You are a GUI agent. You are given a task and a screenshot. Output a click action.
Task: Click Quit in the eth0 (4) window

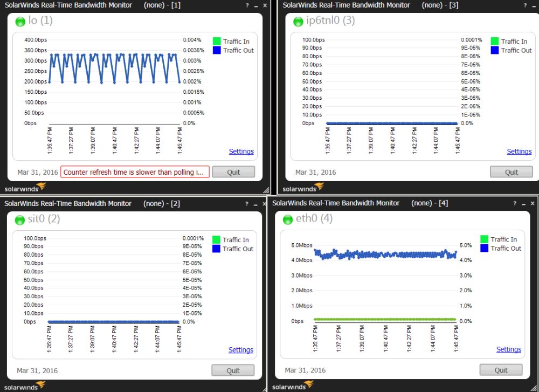pos(501,370)
